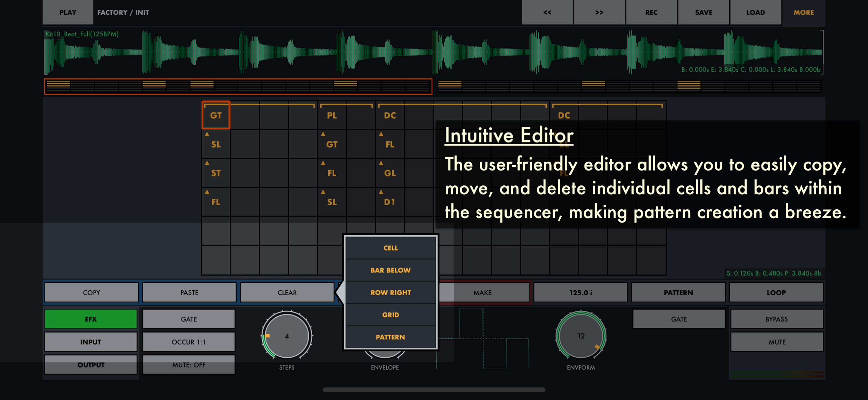Image resolution: width=868 pixels, height=400 pixels.
Task: Toggle the LOOP mode button
Action: (x=776, y=292)
